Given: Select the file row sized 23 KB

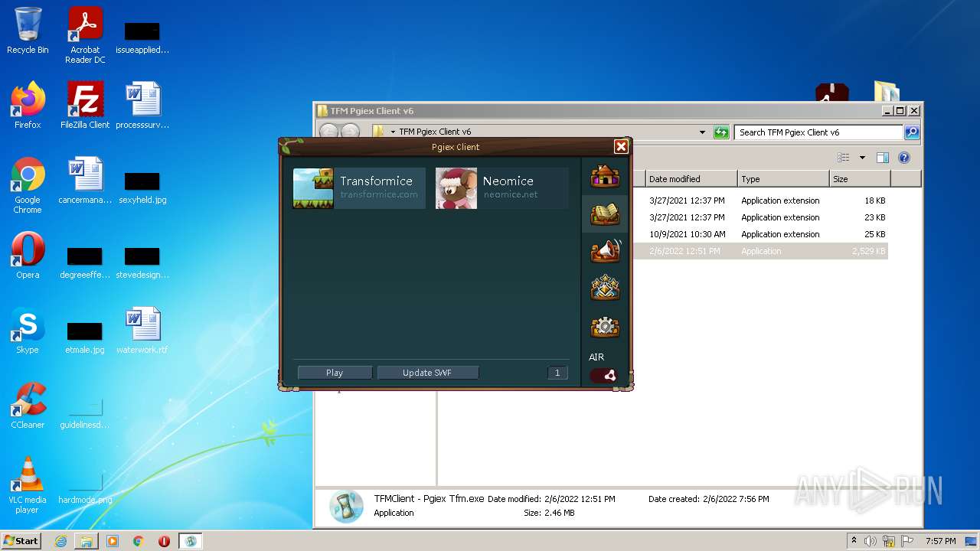Looking at the screenshot, I should tap(761, 217).
